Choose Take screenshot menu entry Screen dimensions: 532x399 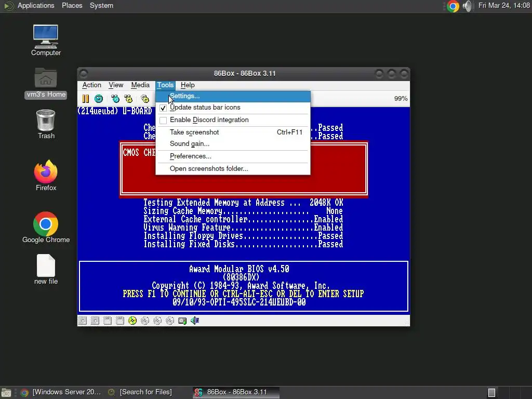233,132
